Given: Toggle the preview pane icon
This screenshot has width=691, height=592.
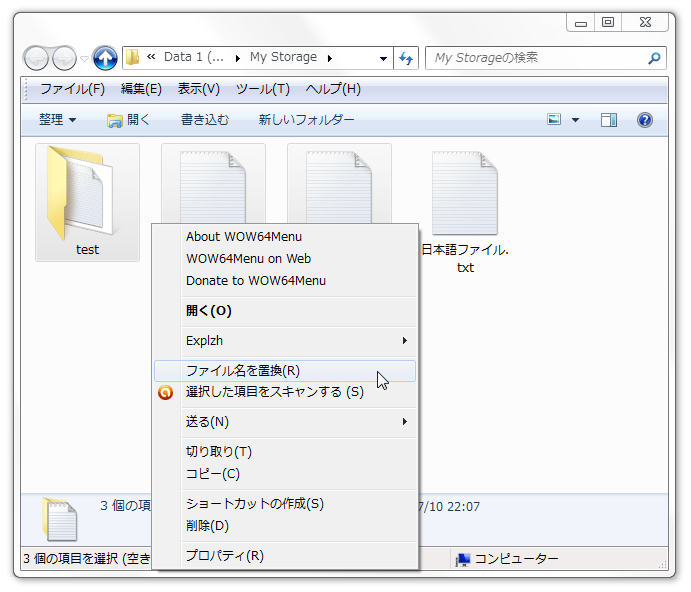Looking at the screenshot, I should (609, 120).
